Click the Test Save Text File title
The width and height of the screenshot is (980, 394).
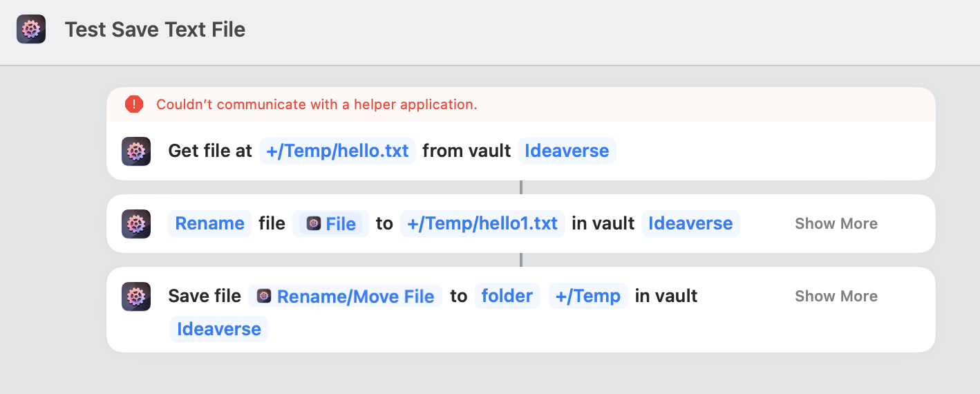155,30
